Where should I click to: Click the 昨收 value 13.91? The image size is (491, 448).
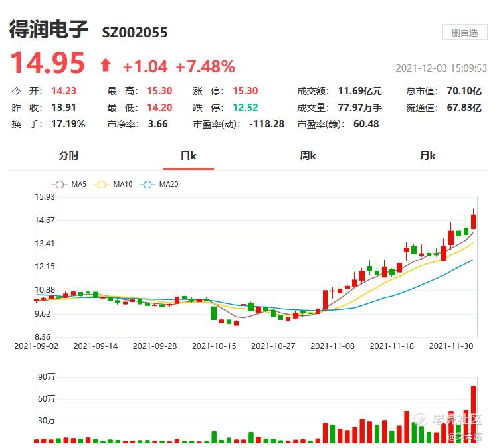[64, 108]
